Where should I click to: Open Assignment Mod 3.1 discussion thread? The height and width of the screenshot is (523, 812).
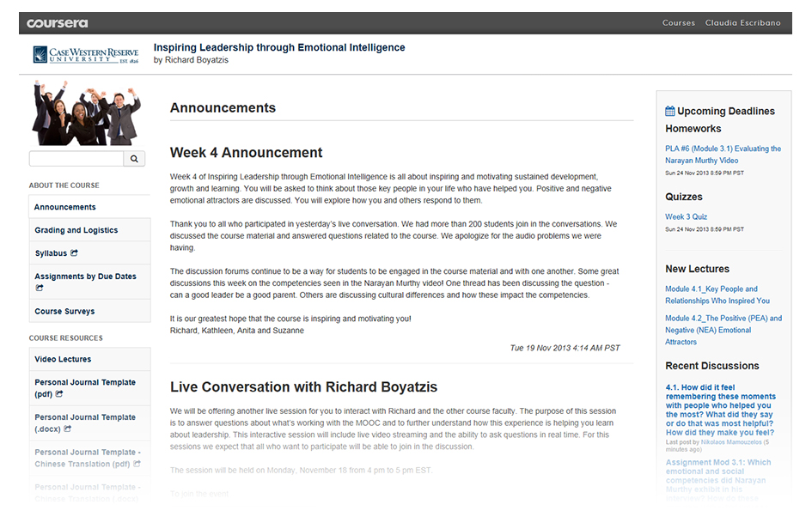pos(718,480)
